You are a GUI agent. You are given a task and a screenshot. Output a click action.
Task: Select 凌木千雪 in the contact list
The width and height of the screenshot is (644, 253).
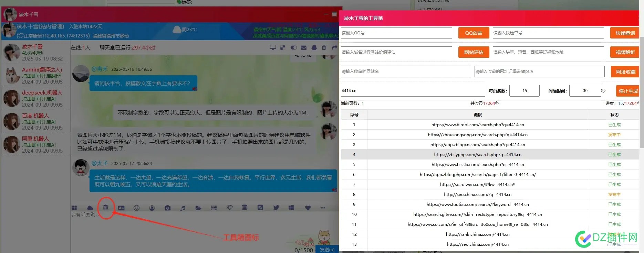(36, 52)
